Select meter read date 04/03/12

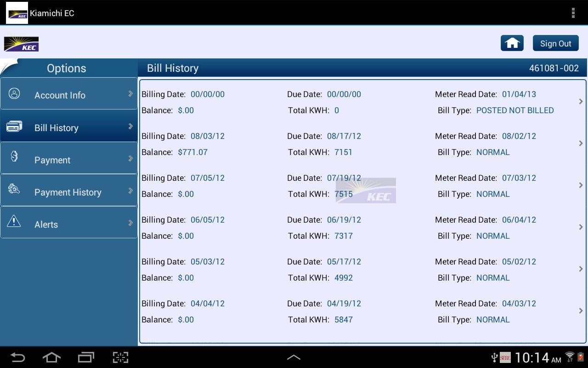(x=519, y=304)
